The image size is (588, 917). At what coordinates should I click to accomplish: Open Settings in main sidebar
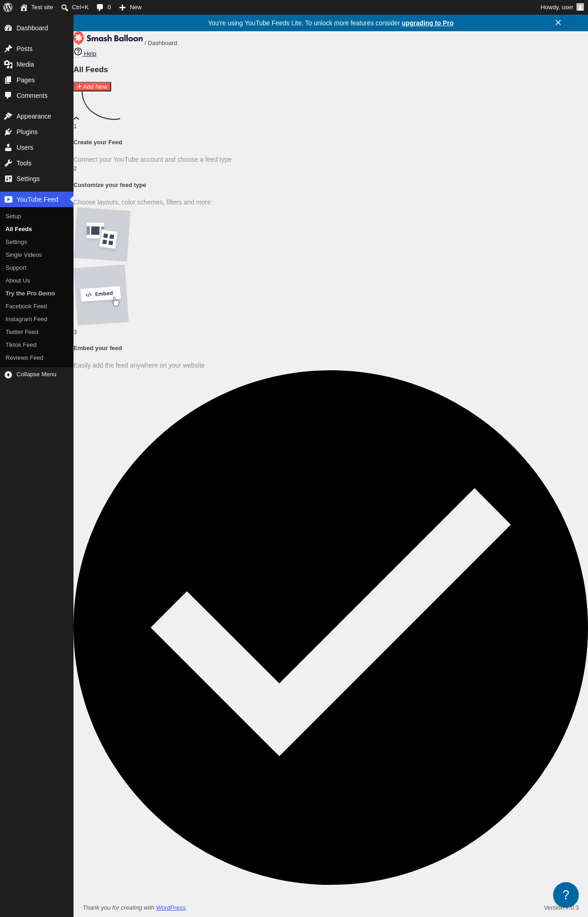[x=37, y=179]
